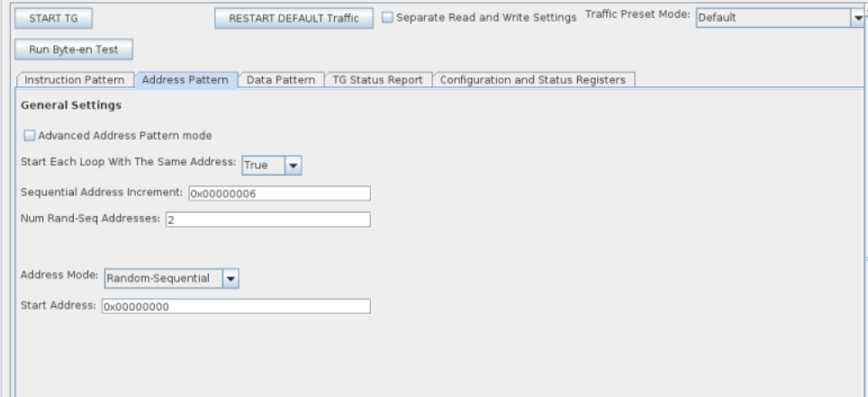Viewport: 868px width, 397px height.
Task: Select the Address Pattern tab
Action: point(185,80)
